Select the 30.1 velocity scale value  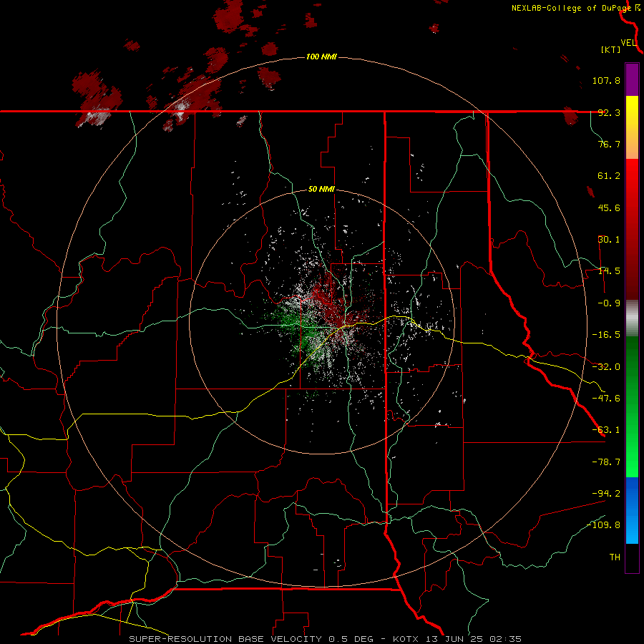(609, 240)
